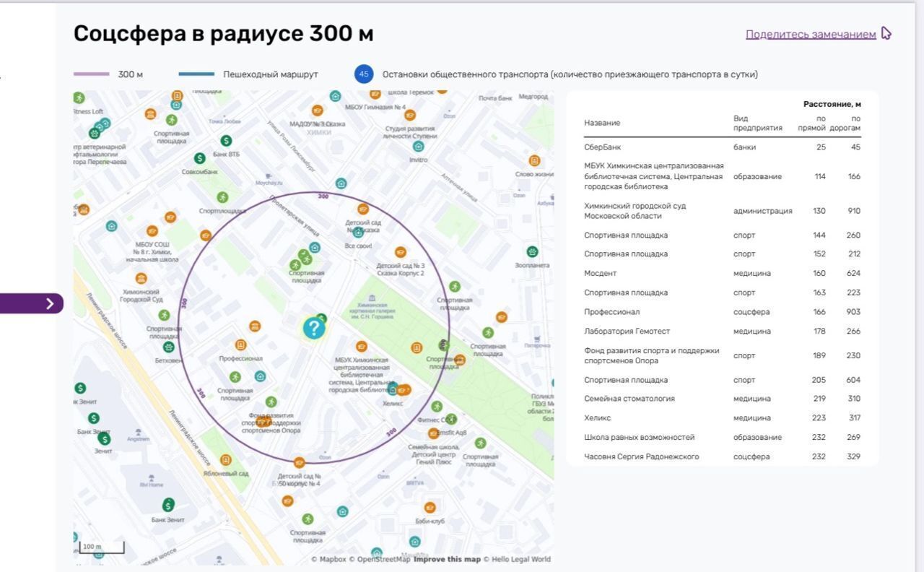Open the Поделитесь замечанием link

(811, 34)
